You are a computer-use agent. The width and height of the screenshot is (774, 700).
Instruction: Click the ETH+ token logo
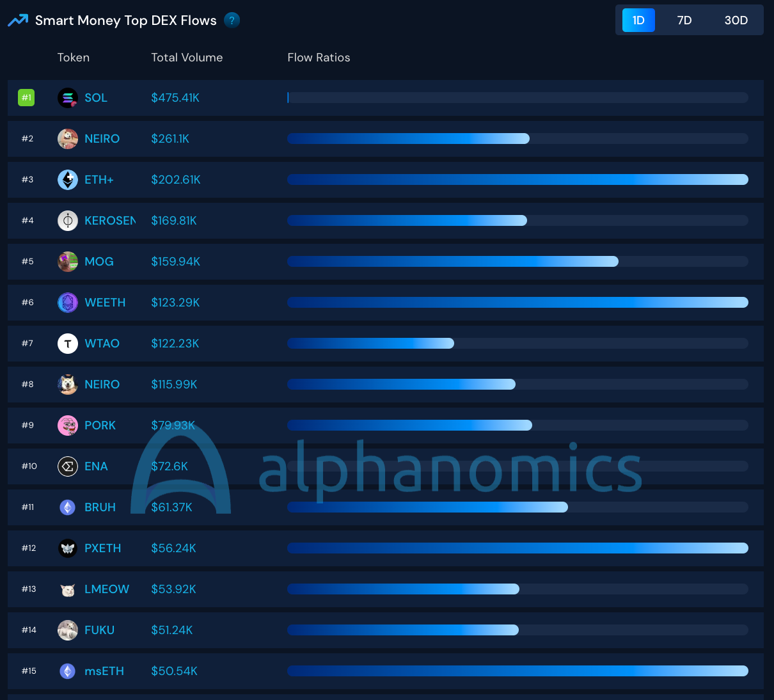click(x=68, y=180)
